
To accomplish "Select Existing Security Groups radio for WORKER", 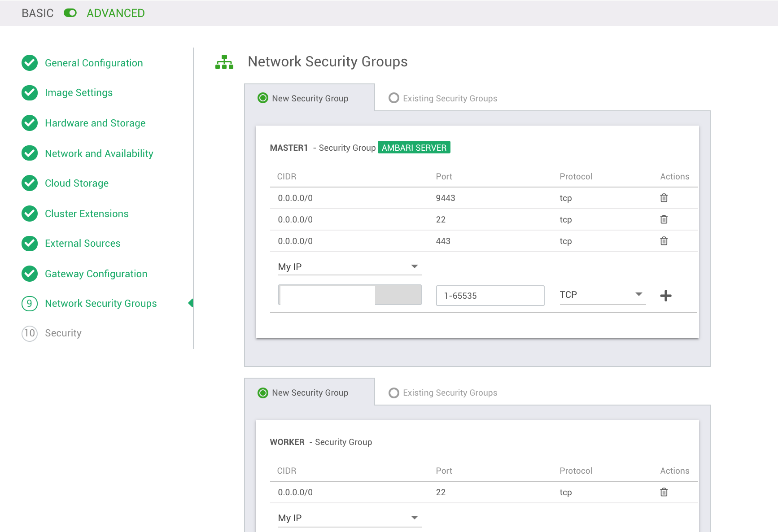I will [393, 392].
